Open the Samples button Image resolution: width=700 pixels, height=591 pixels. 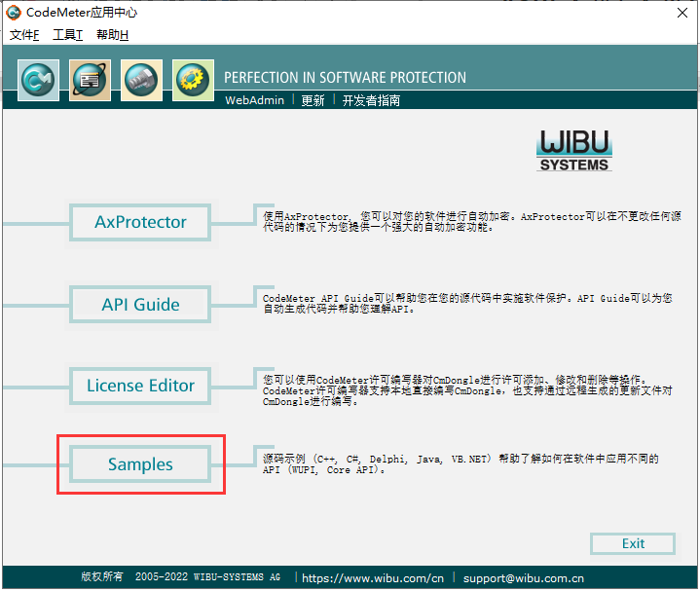[x=140, y=464]
